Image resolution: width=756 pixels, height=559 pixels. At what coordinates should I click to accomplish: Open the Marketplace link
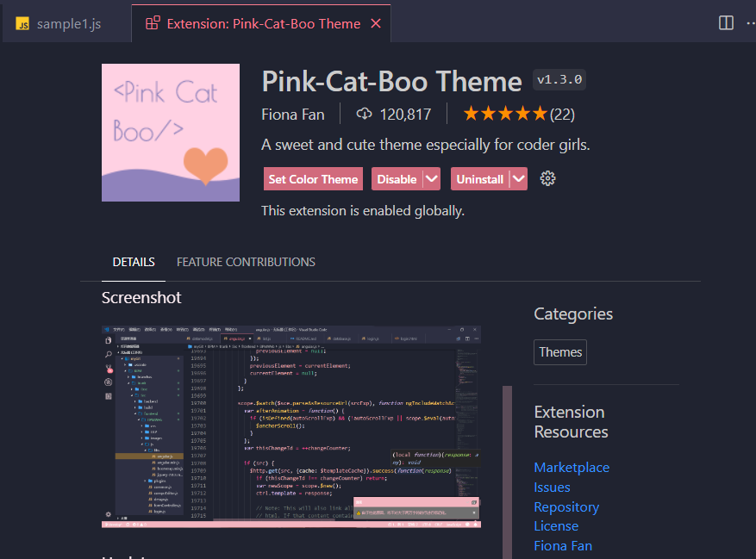[572, 467]
